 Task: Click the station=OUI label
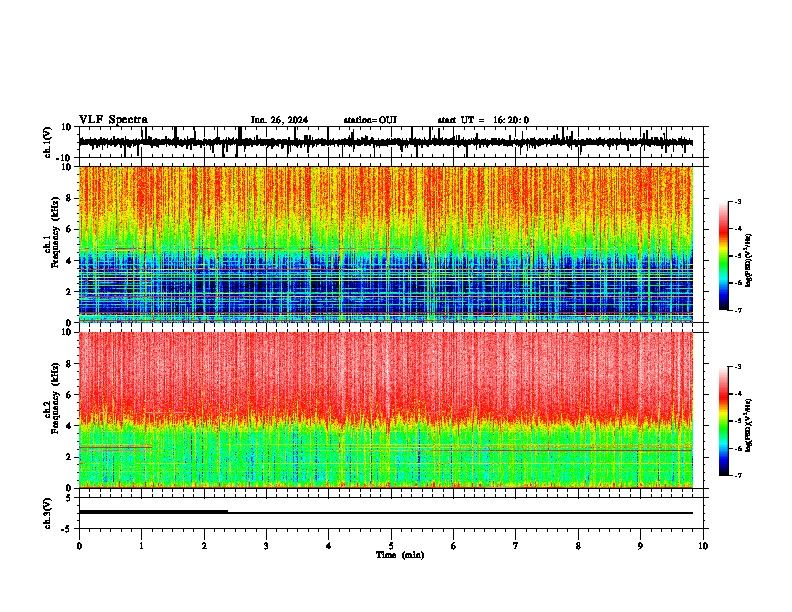[370, 120]
